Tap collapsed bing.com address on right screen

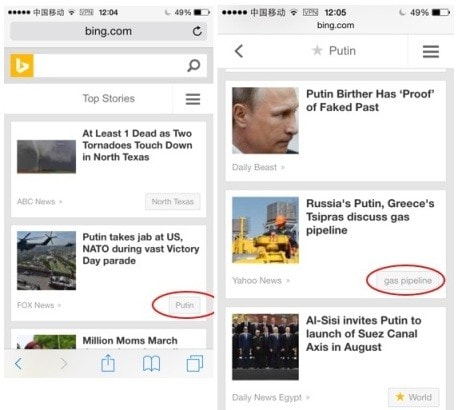pyautogui.click(x=335, y=25)
